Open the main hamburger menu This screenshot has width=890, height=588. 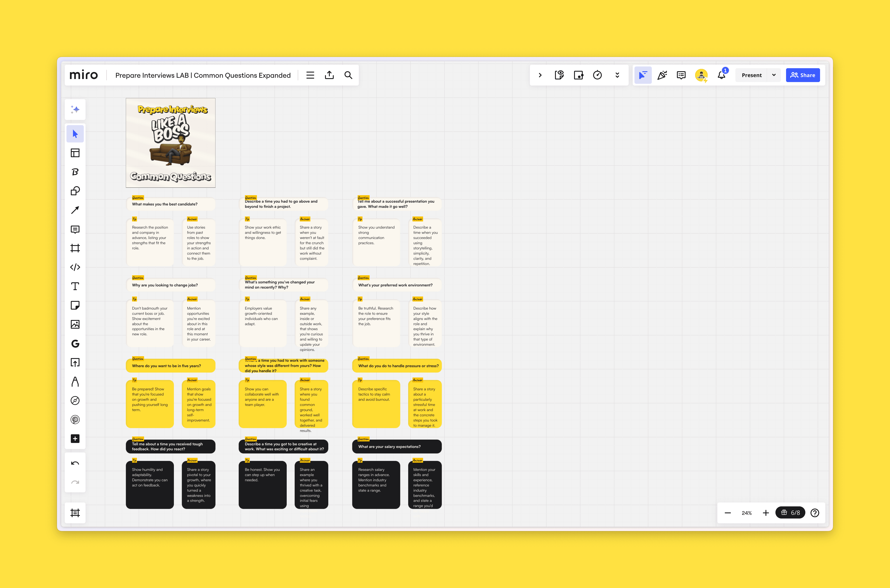tap(310, 75)
